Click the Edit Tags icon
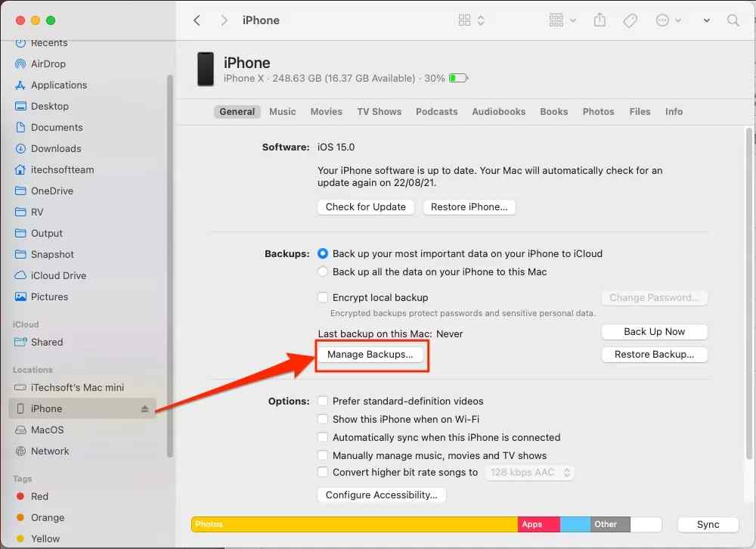Screen dimensions: 756x549 point(631,20)
